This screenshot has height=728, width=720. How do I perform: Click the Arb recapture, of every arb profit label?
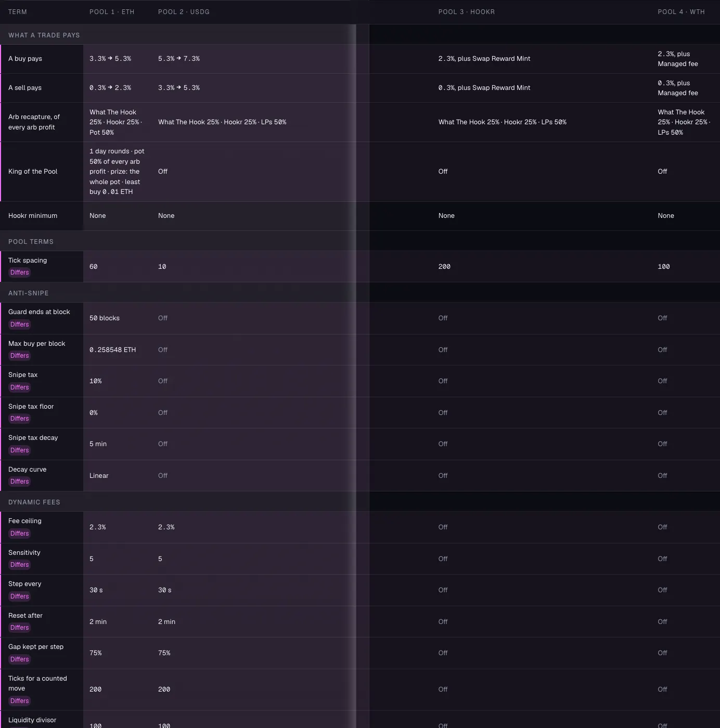point(34,122)
